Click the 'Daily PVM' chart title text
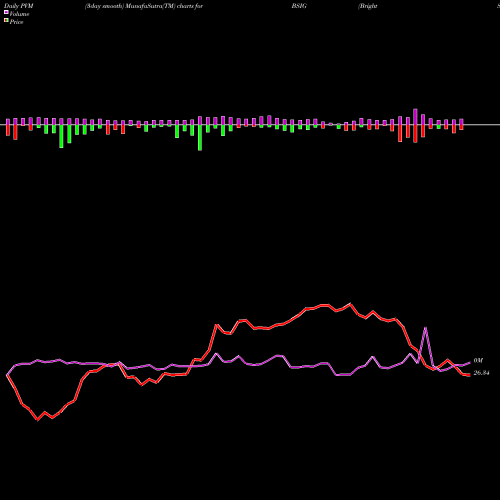This screenshot has width=500, height=500. click(19, 6)
